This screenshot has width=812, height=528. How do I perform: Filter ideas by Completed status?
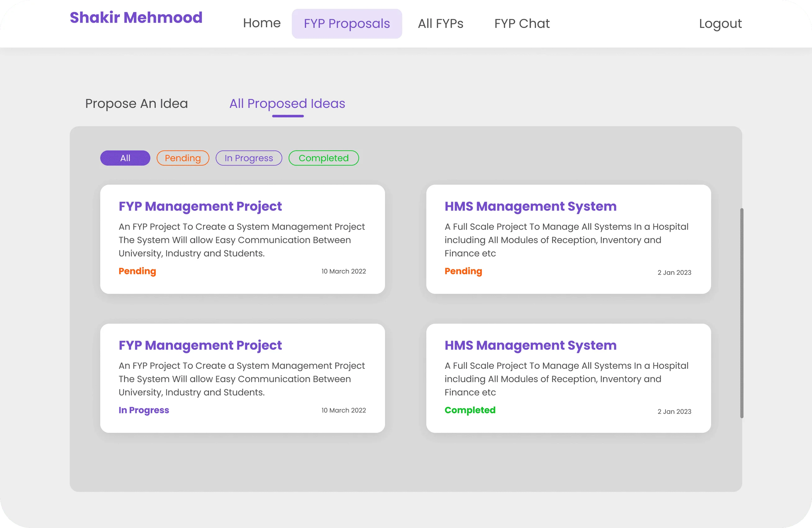click(323, 158)
